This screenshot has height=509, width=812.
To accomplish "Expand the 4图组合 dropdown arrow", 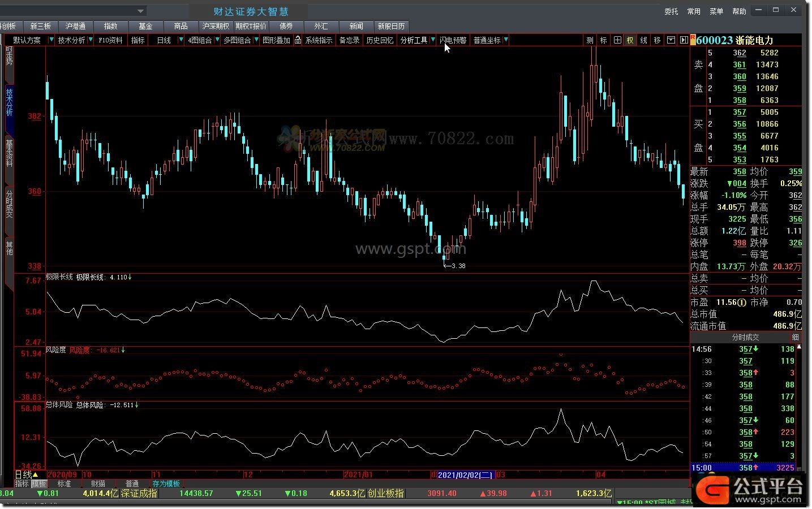I will pos(217,40).
